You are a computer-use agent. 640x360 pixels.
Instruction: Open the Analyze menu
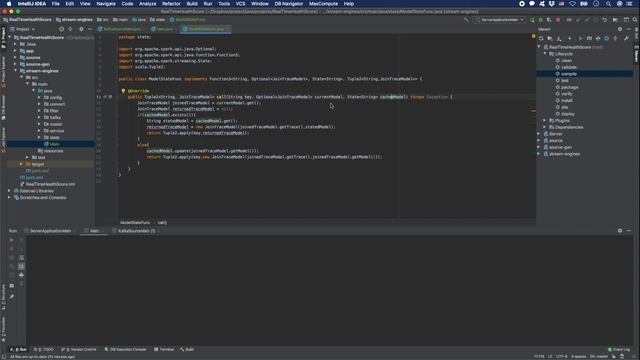pyautogui.click(x=147, y=4)
